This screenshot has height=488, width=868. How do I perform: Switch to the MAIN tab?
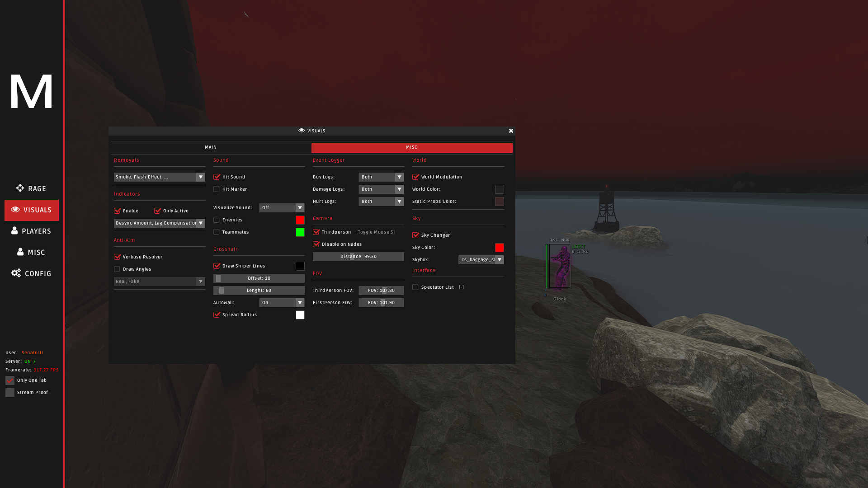tap(211, 147)
